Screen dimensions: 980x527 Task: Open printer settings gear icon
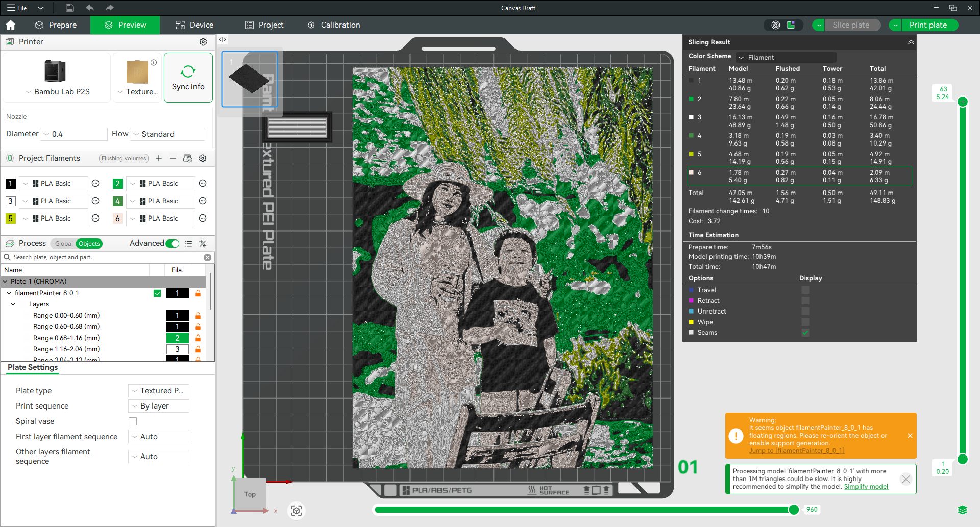(x=203, y=42)
